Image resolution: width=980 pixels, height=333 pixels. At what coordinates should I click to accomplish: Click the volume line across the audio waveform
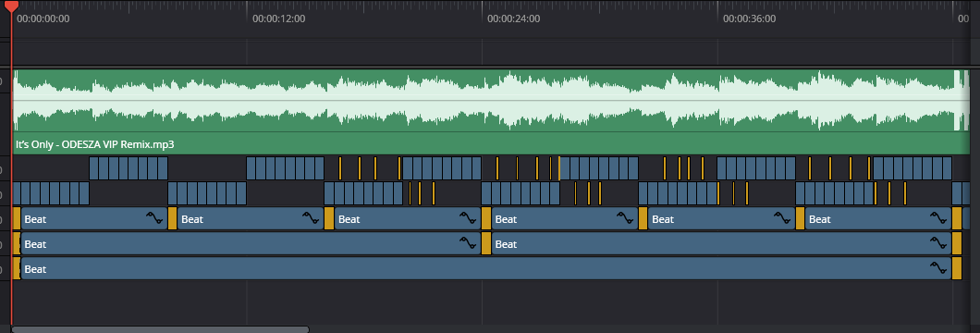[491, 101]
